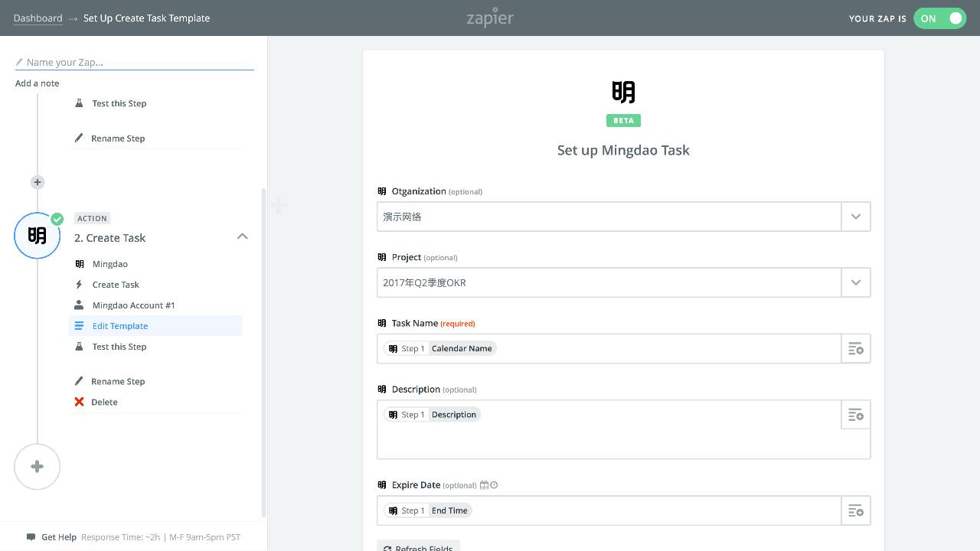Image resolution: width=980 pixels, height=551 pixels.
Task: Add new step with large plus circle
Action: pyautogui.click(x=38, y=467)
